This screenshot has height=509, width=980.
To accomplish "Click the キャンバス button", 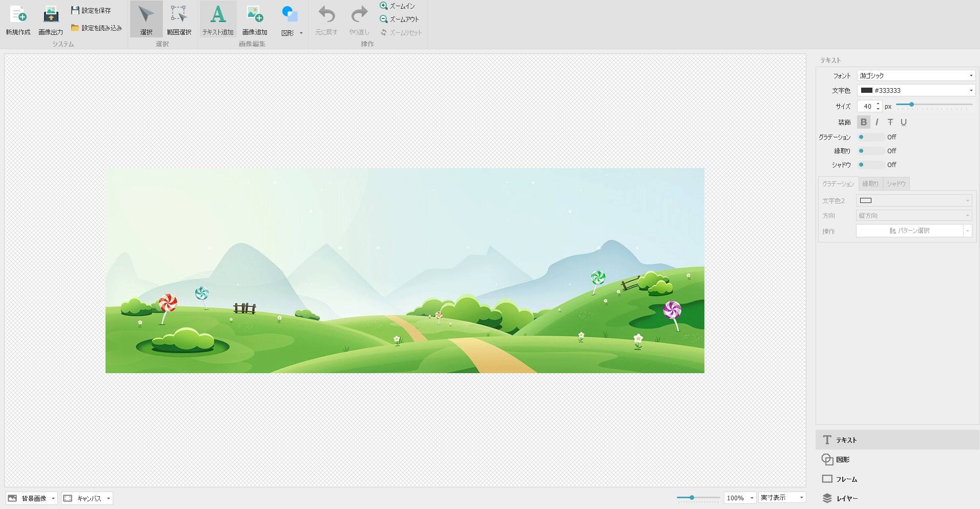I will (x=83, y=498).
